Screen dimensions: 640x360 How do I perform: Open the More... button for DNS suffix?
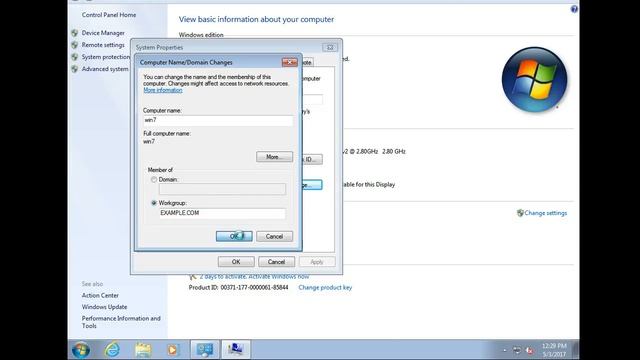[274, 157]
